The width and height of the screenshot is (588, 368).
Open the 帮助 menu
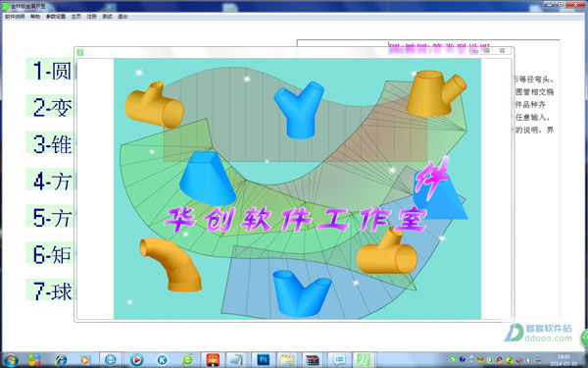pos(35,17)
